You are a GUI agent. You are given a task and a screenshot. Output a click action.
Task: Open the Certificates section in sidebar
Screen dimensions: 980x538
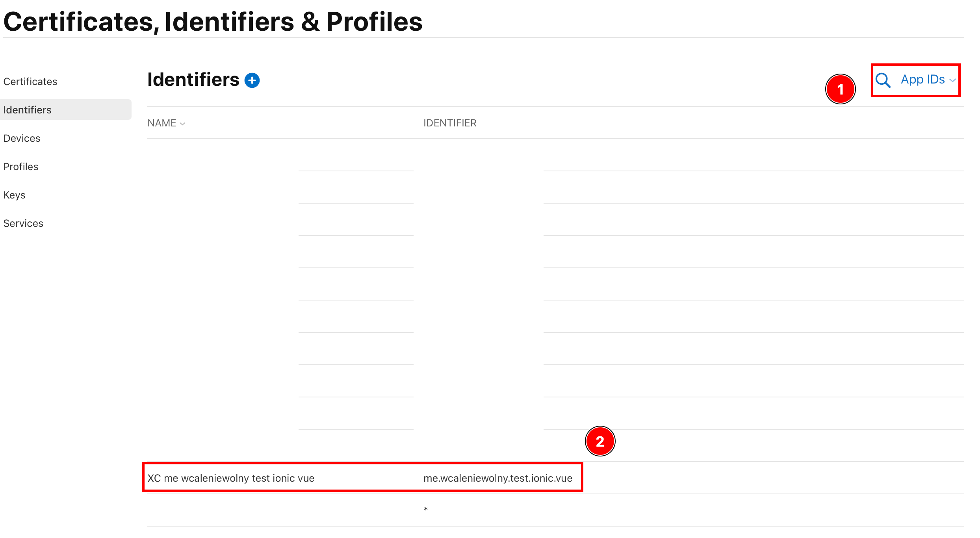[30, 82]
